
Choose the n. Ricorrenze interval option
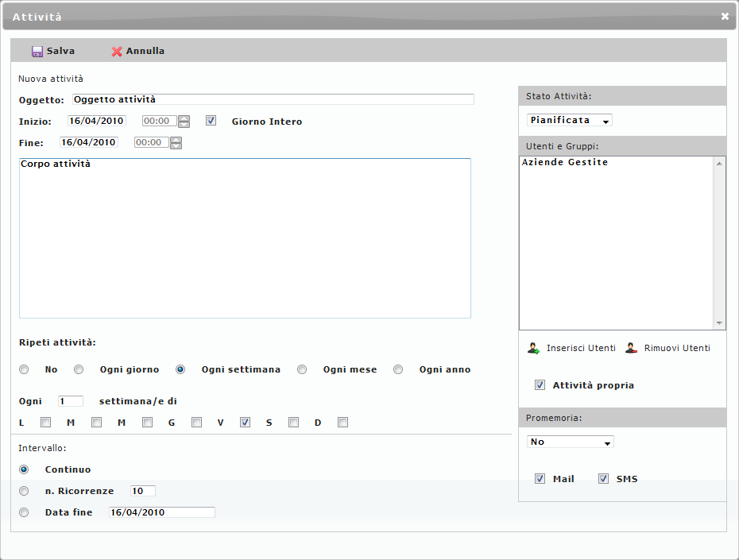(24, 491)
